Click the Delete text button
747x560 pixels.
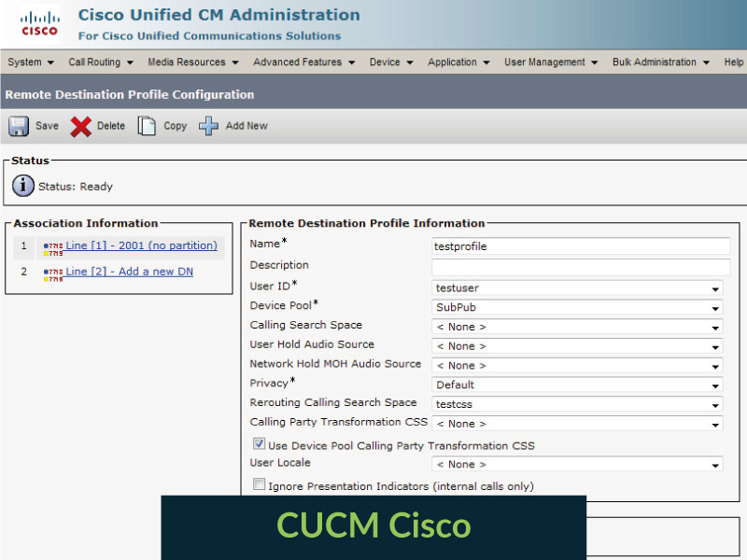pos(110,126)
